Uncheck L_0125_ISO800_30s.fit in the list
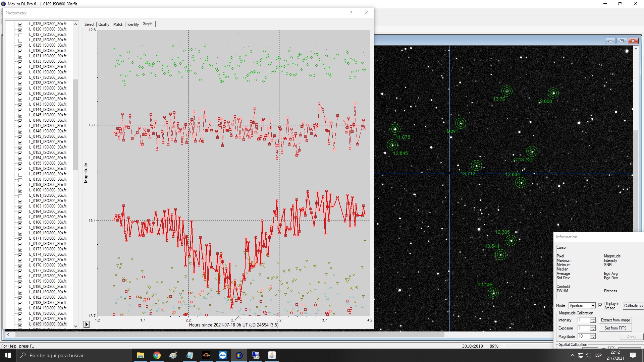The width and height of the screenshot is (644, 362). pos(20,24)
